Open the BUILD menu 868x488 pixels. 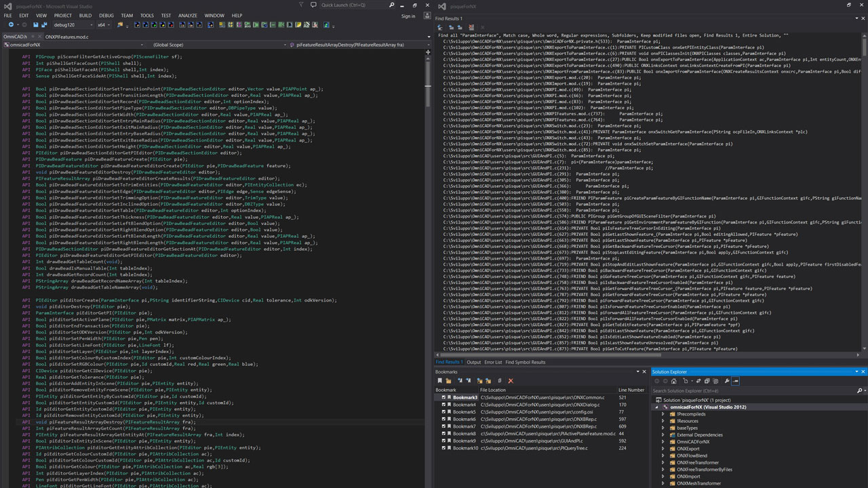[85, 15]
